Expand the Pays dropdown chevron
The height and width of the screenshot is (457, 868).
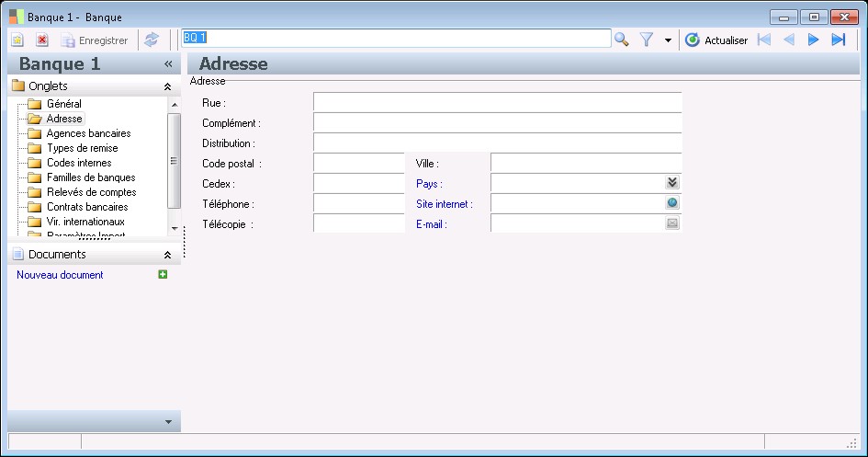point(672,182)
